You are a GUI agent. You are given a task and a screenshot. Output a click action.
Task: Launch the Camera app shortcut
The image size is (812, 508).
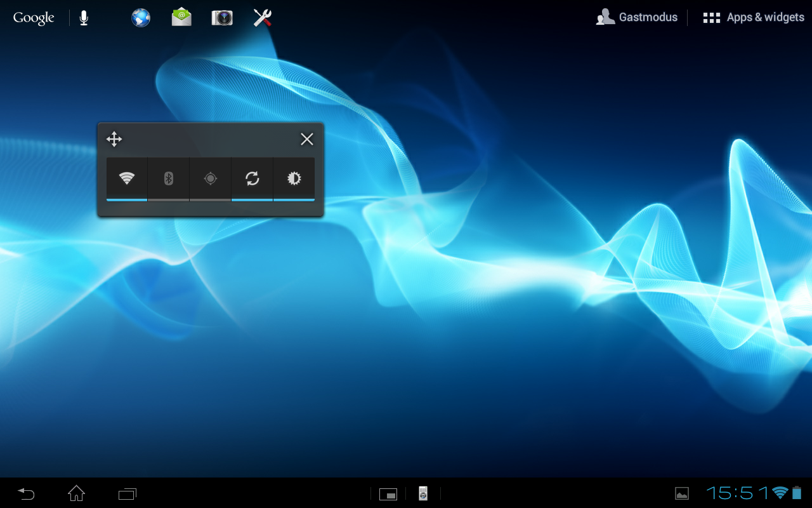click(x=222, y=18)
